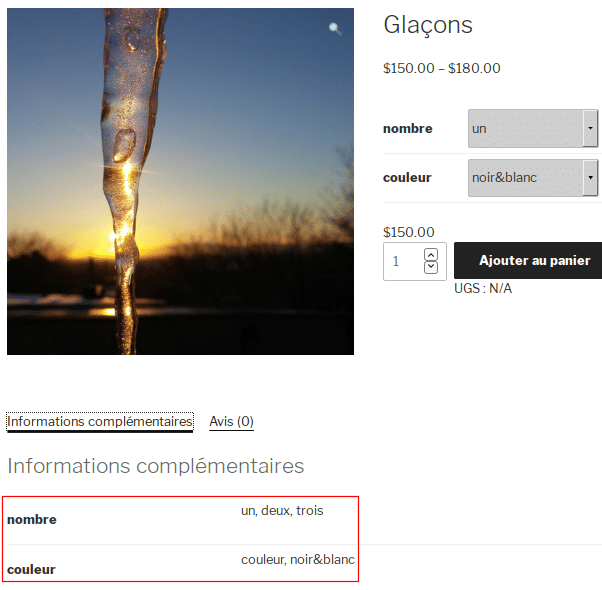Viewport: 602px width, 590px height.
Task: Click the icicle product image
Action: coord(180,181)
